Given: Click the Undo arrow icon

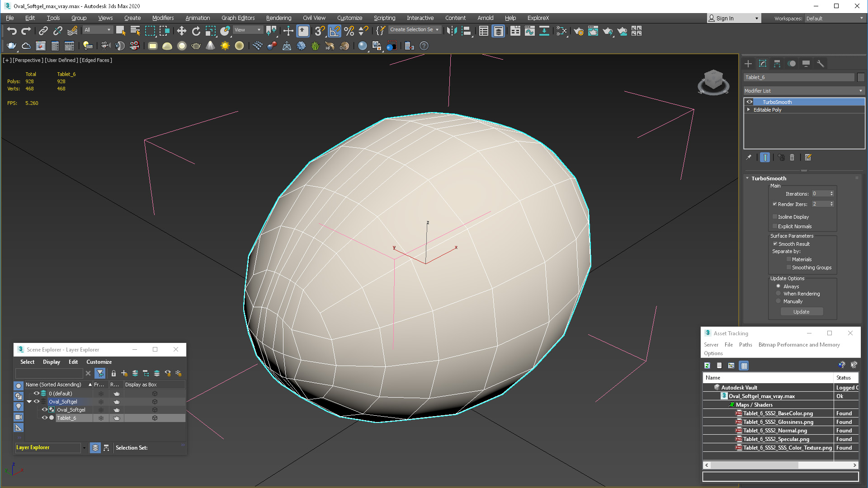Looking at the screenshot, I should click(12, 31).
